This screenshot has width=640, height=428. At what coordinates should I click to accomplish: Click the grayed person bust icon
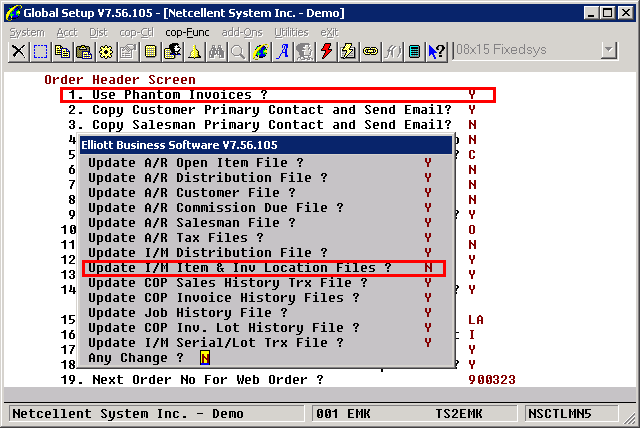click(x=304, y=52)
